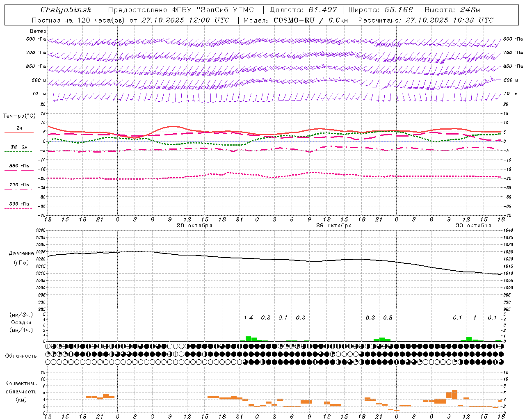Click the tallest orange convective cloud bar
525x420 pixels.
(x=454, y=395)
